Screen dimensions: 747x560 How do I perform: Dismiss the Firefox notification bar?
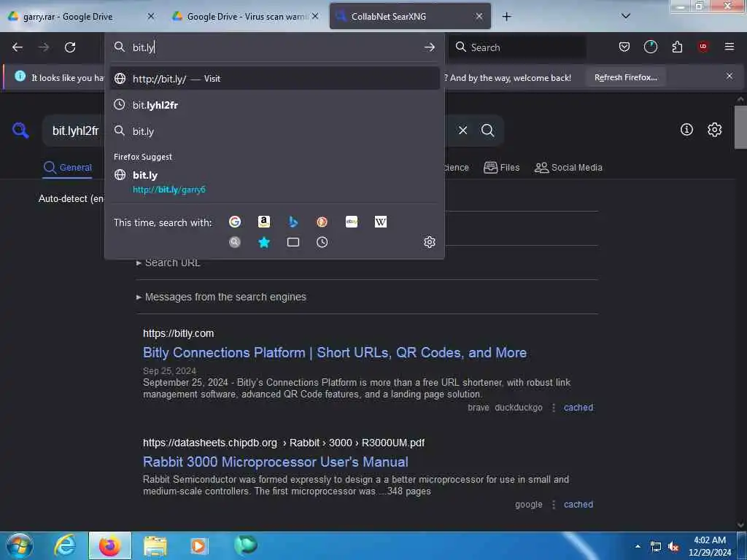pyautogui.click(x=729, y=76)
